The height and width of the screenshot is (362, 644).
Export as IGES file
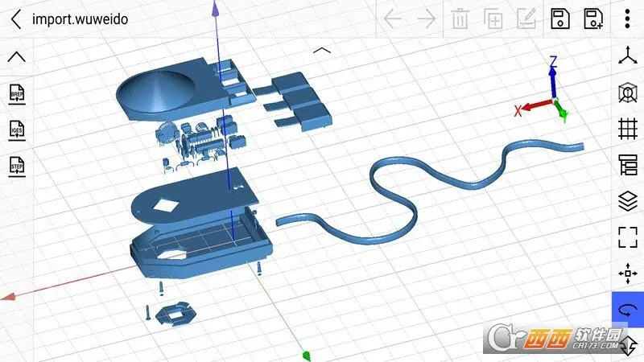pos(17,130)
